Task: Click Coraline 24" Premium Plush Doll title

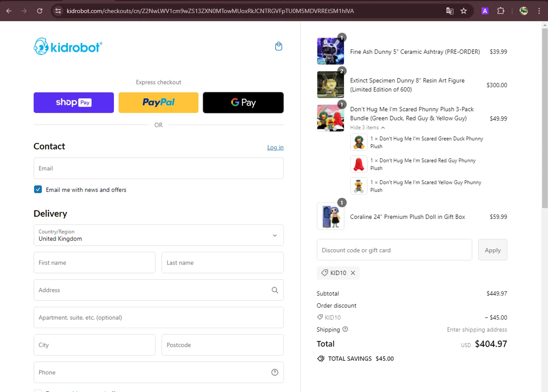Action: click(407, 217)
